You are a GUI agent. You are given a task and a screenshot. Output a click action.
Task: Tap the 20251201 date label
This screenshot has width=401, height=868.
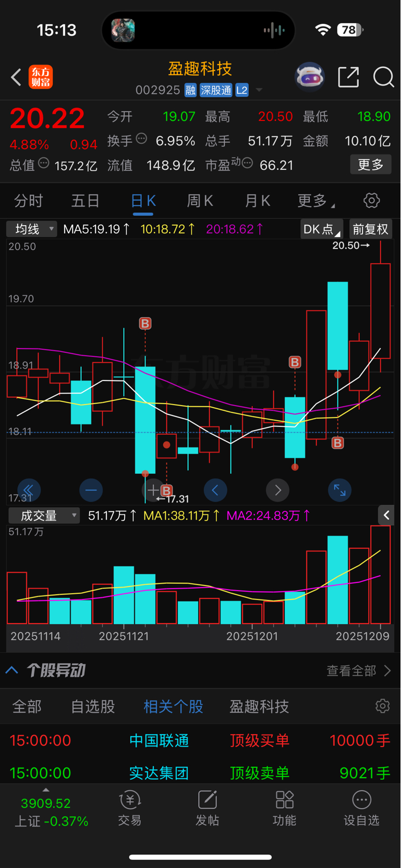(x=252, y=636)
